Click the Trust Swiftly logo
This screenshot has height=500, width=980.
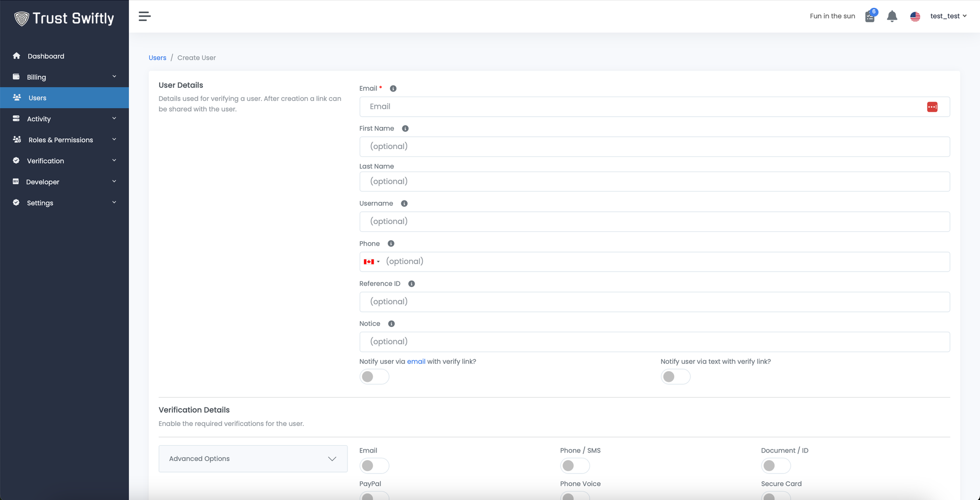(x=64, y=19)
